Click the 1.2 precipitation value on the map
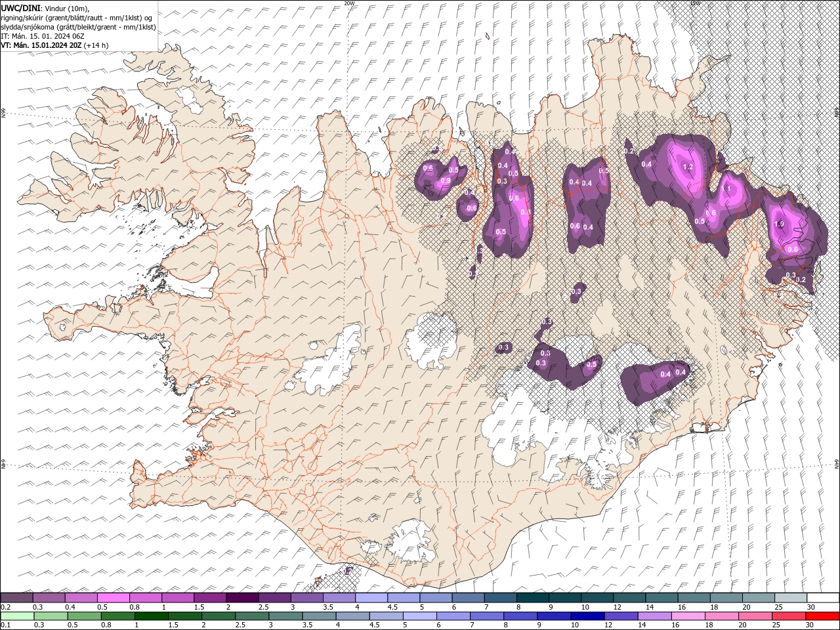Image resolution: width=840 pixels, height=630 pixels. point(688,167)
